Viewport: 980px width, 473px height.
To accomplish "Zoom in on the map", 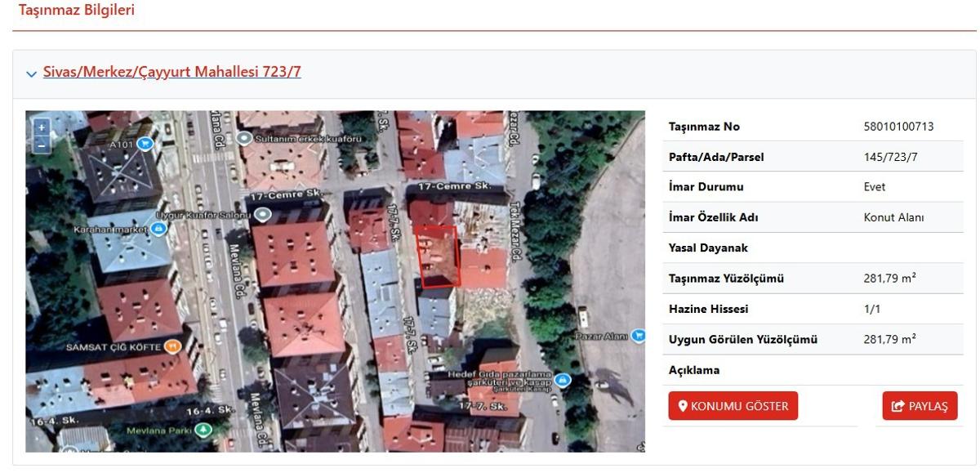I will click(42, 127).
